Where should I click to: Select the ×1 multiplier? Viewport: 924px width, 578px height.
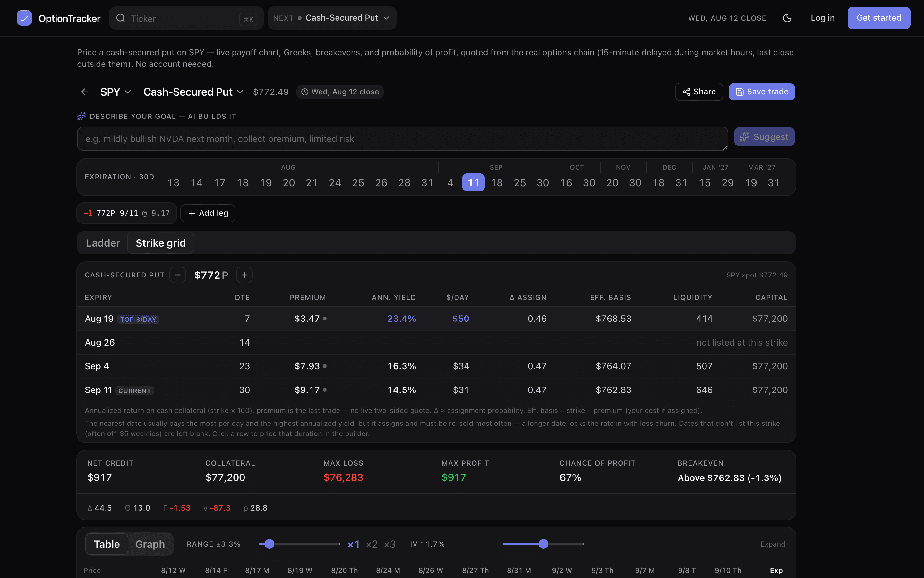pos(354,544)
